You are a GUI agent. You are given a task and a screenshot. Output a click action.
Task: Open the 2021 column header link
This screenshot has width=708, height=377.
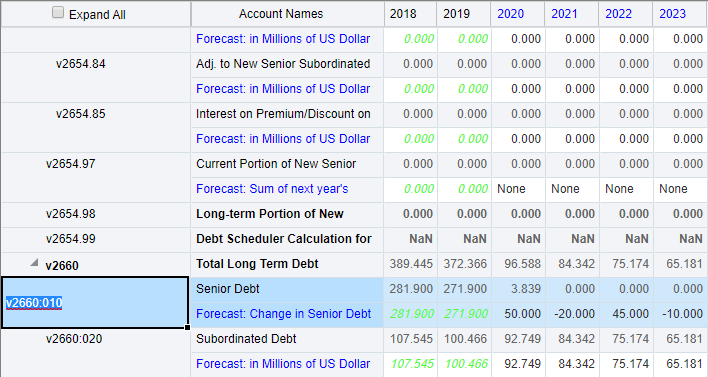(564, 14)
